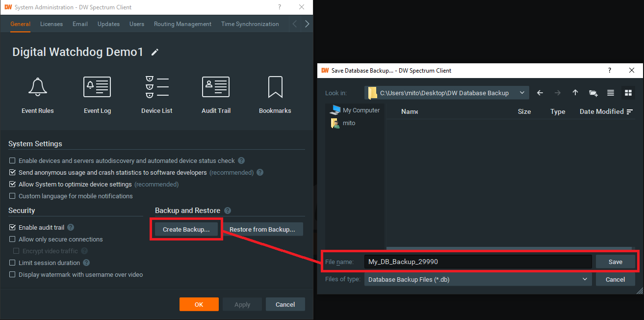Uncheck Send anonymous usage and crash statistics
Viewport: 644px width, 320px height.
pos(12,172)
